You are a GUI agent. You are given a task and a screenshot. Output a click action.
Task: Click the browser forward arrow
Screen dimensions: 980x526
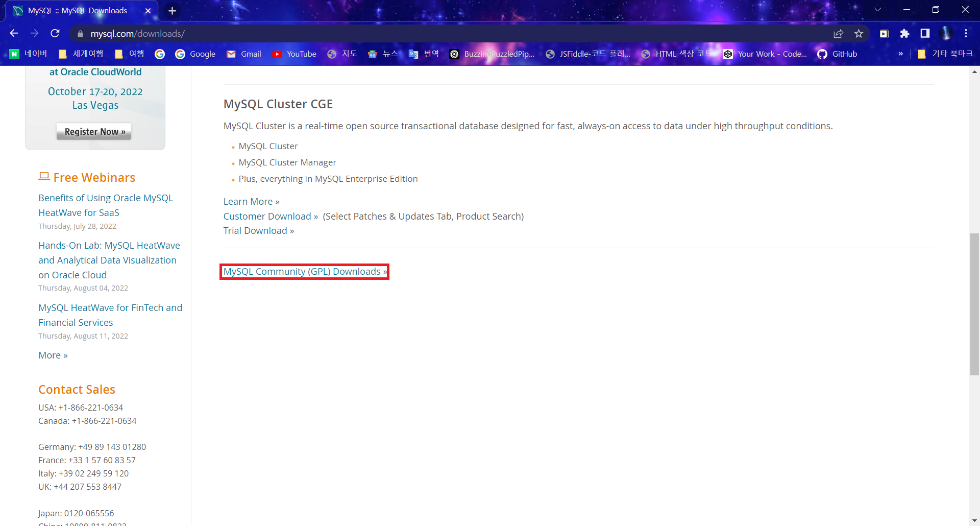coord(34,33)
